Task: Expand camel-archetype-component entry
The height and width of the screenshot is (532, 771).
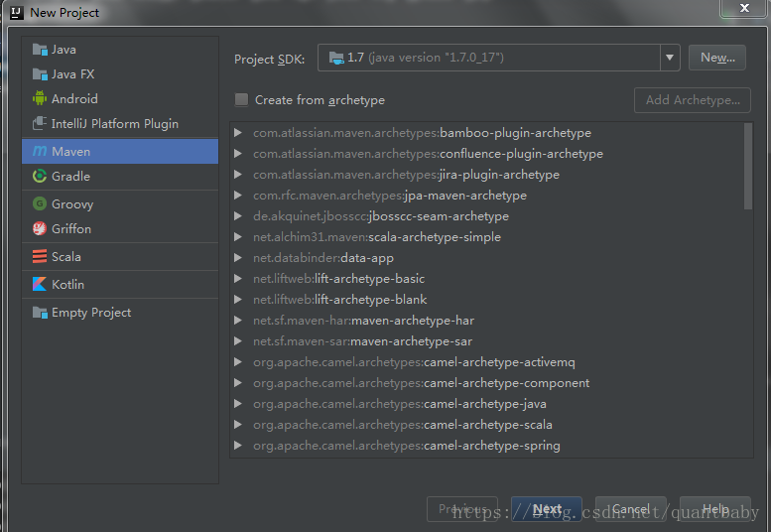Action: coord(238,382)
